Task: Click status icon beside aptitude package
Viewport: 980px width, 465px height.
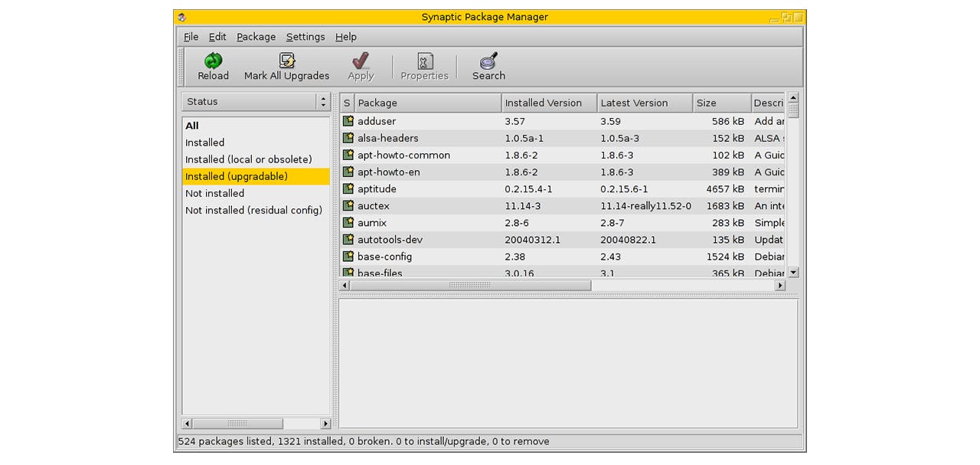Action: 348,188
